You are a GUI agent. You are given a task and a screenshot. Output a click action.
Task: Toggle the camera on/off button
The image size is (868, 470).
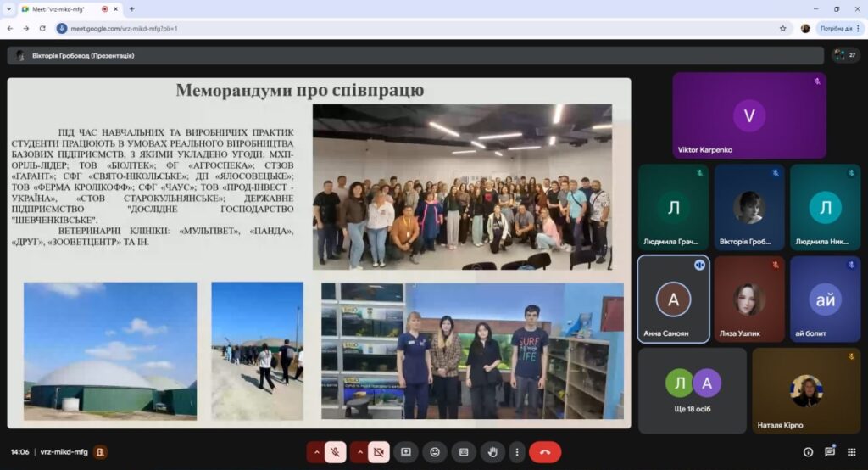[x=379, y=452]
